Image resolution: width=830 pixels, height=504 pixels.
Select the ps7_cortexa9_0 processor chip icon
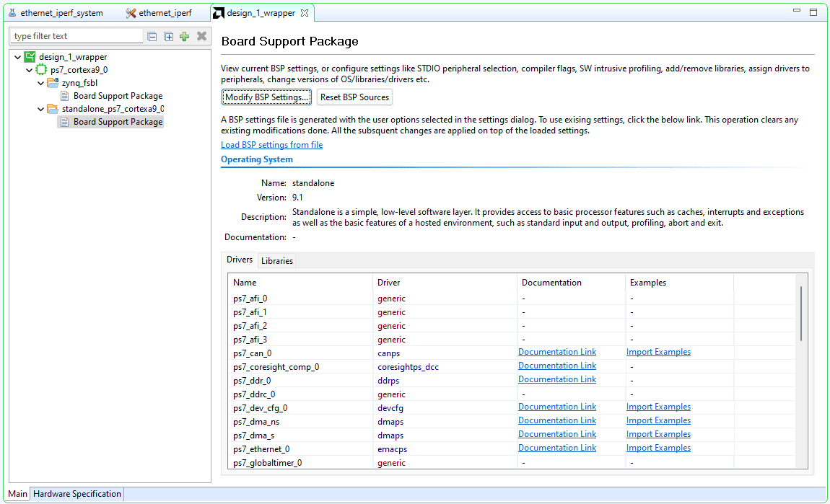coord(42,70)
